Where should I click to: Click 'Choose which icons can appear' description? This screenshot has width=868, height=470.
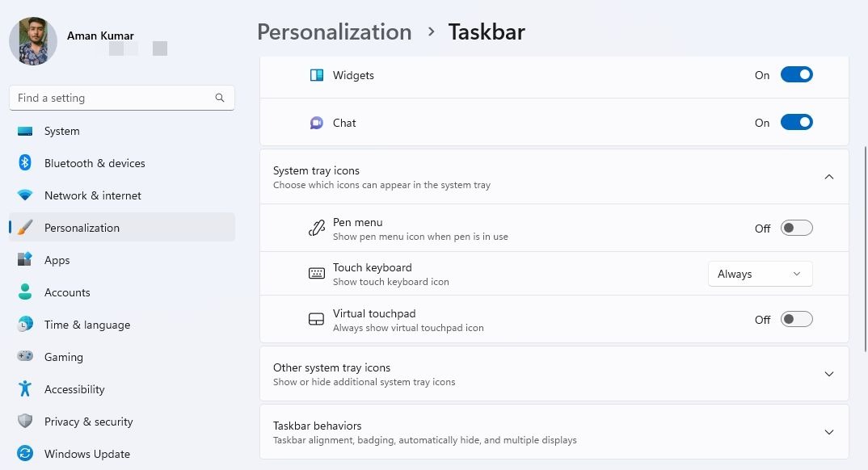coord(381,185)
